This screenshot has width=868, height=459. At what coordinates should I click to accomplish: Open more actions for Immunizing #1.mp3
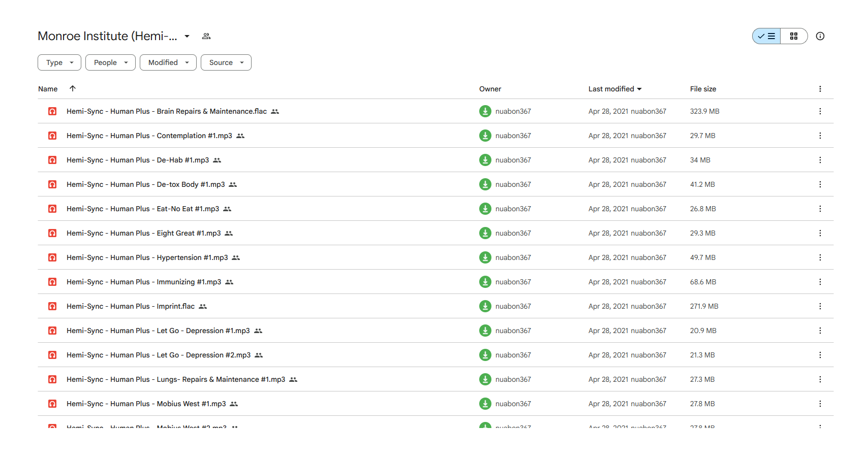[820, 282]
